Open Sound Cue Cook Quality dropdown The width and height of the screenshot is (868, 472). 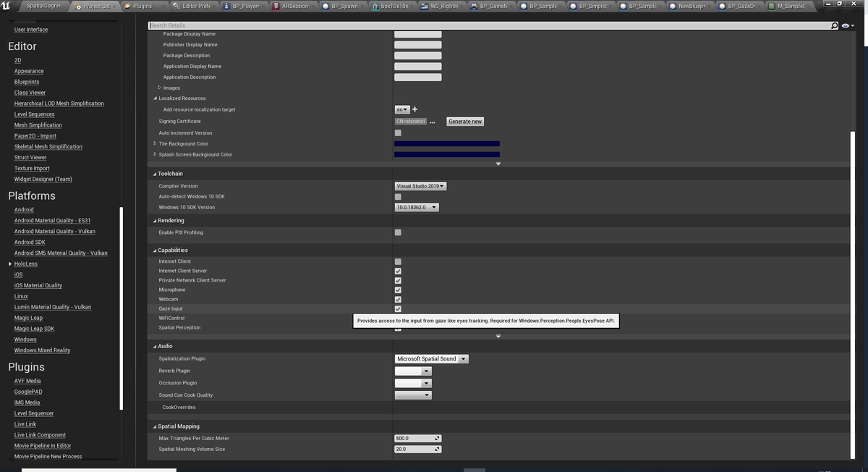(413, 395)
